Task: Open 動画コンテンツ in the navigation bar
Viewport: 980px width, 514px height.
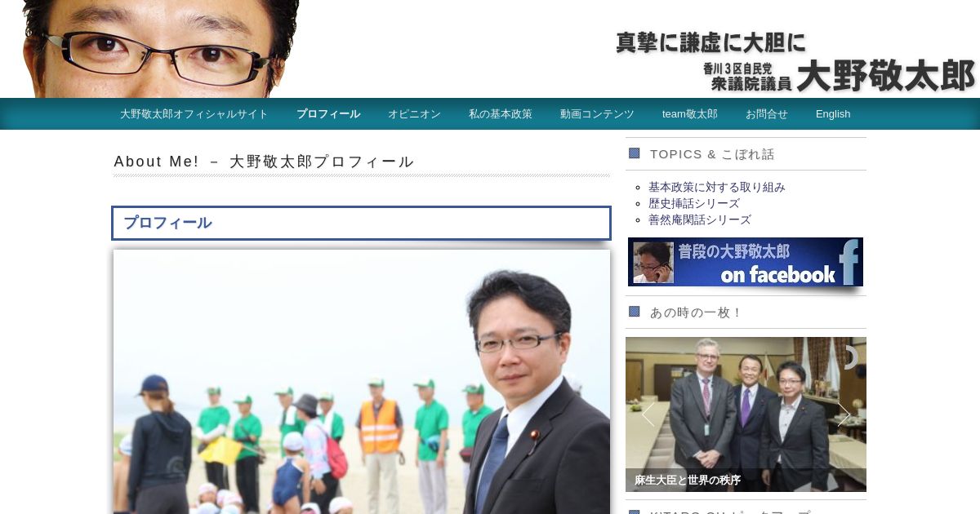Action: point(597,114)
